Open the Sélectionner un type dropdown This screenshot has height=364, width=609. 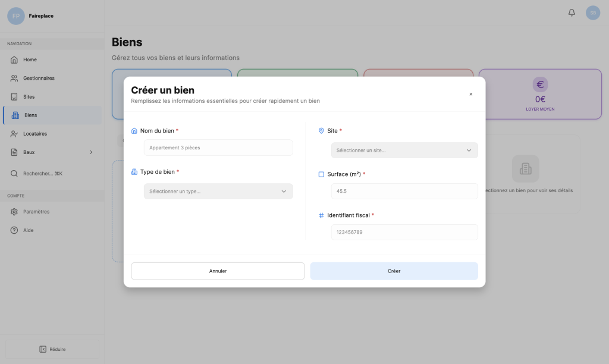[218, 192]
